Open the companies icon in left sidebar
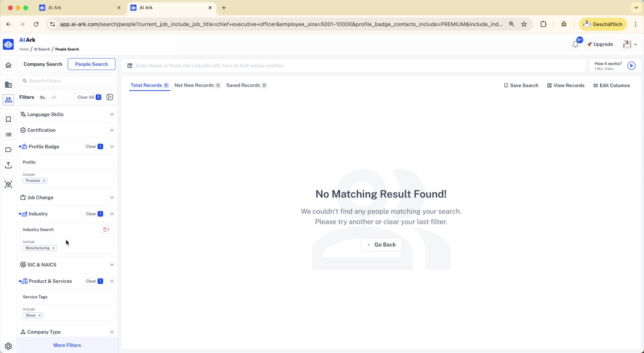644x353 pixels. coord(8,85)
